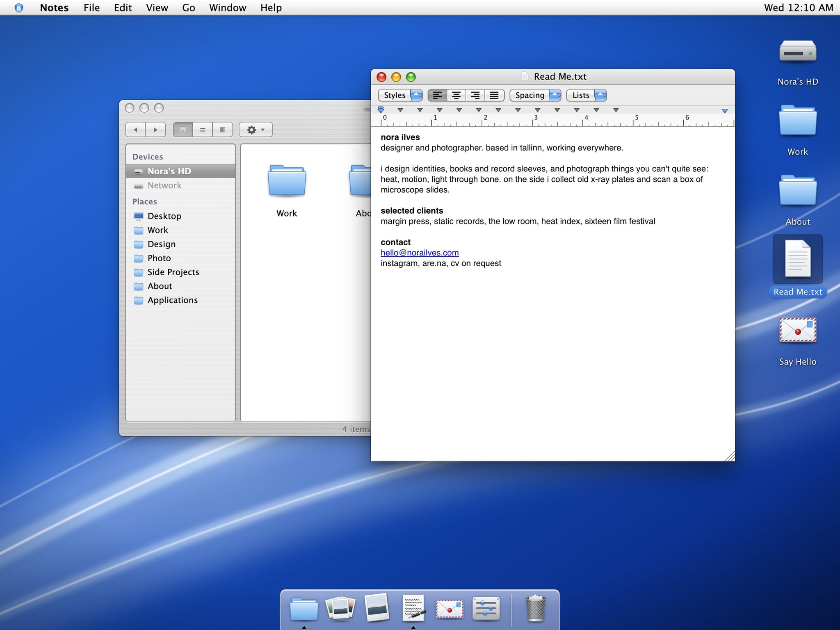Click the '4 items' status text in Finder
Image resolution: width=840 pixels, height=630 pixels.
[x=356, y=429]
